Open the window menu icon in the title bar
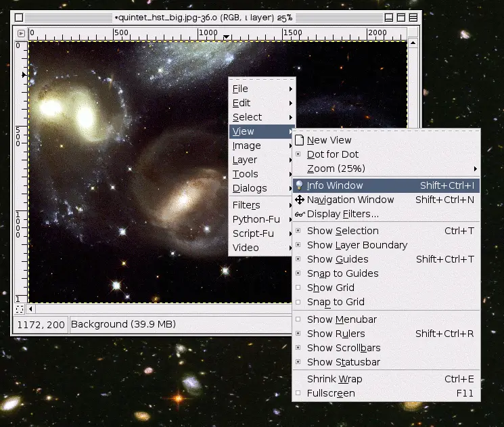This screenshot has height=427, width=504. 20,17
